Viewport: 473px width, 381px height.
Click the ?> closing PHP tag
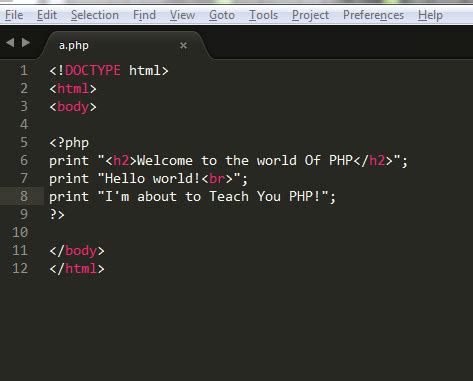coord(57,214)
